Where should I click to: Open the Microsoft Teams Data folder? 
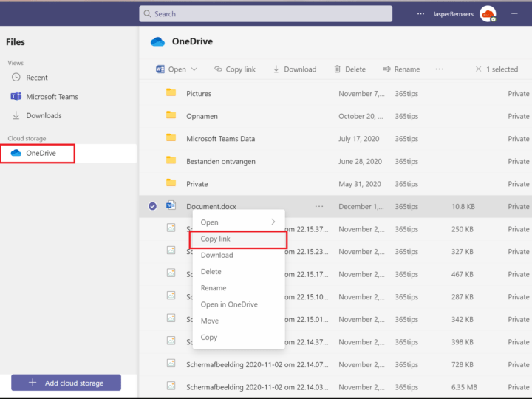click(x=220, y=139)
